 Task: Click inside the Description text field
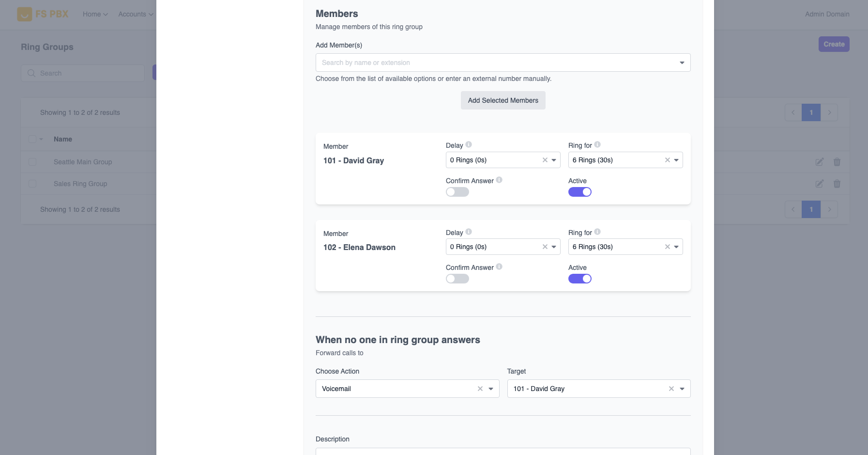click(503, 452)
